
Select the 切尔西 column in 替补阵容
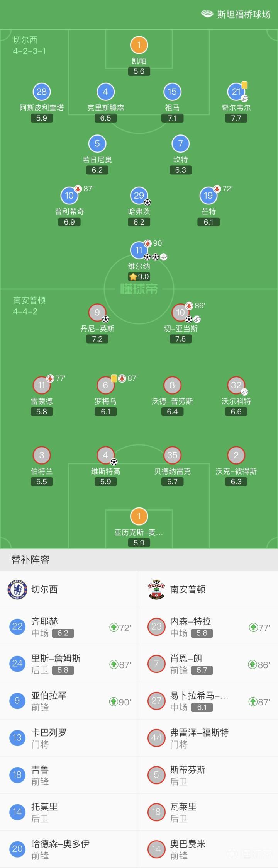pyautogui.click(x=44, y=589)
